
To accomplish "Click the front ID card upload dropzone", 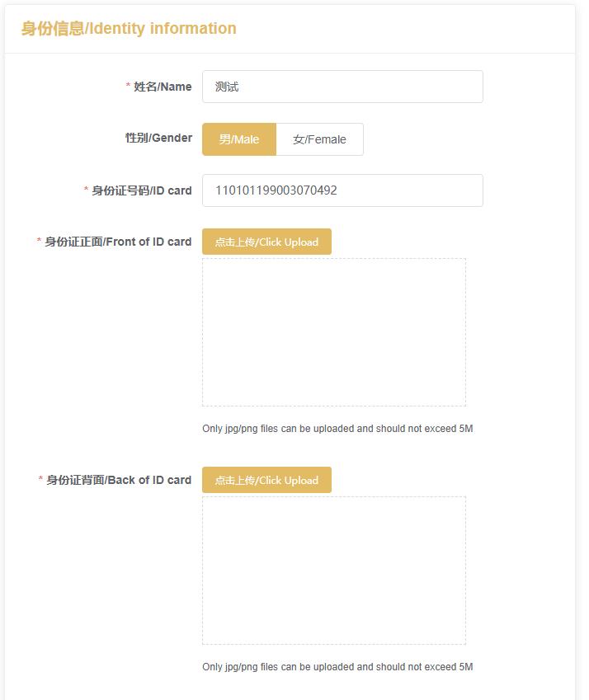I will pos(334,330).
